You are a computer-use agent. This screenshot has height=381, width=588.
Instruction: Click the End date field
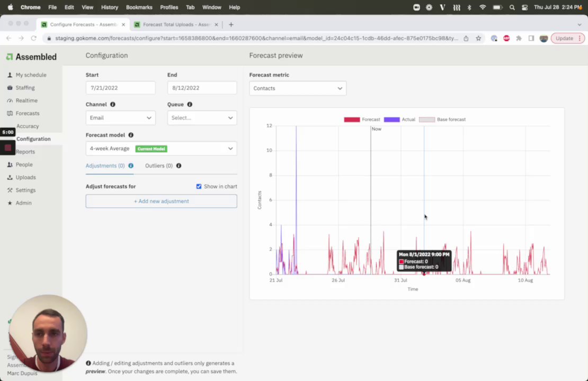tap(202, 88)
